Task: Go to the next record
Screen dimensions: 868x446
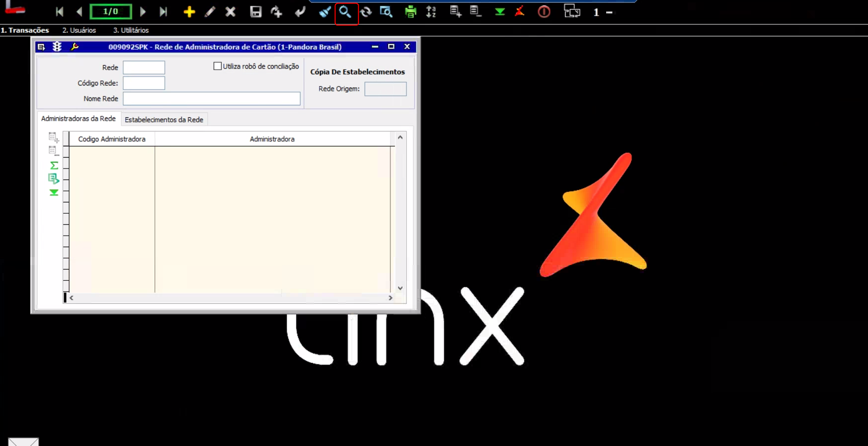Action: coord(143,11)
